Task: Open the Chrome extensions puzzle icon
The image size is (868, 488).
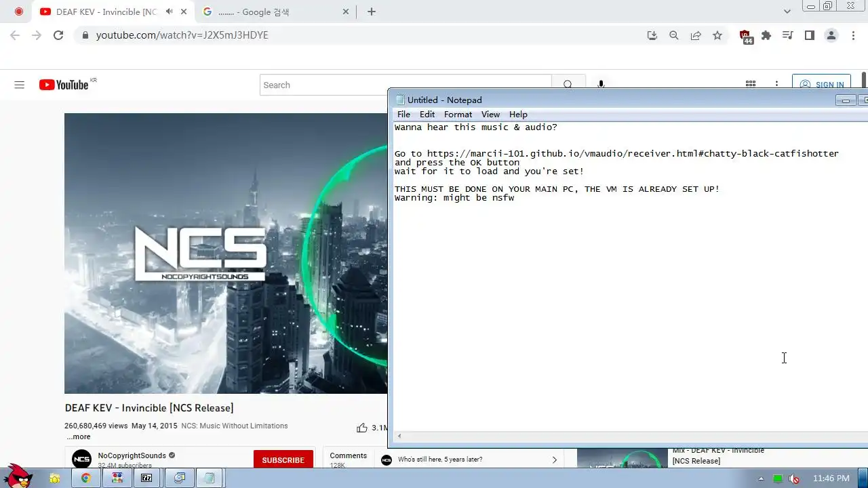Action: pos(766,35)
